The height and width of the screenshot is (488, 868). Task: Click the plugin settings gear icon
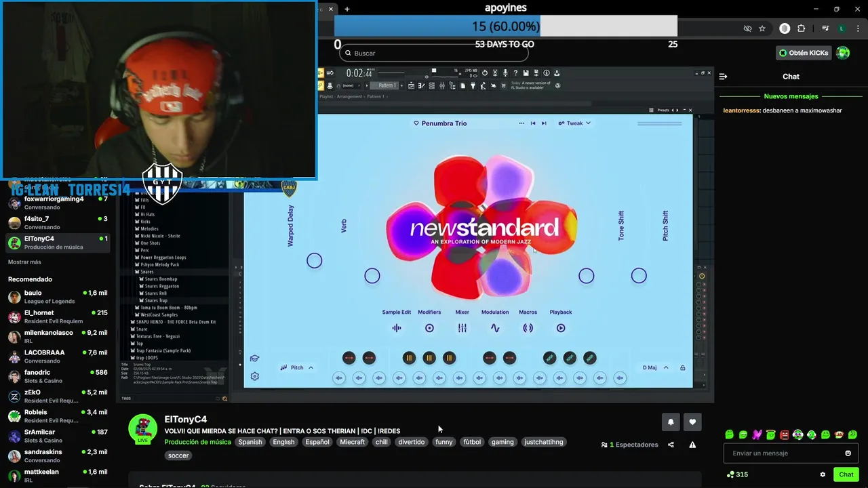click(x=255, y=376)
